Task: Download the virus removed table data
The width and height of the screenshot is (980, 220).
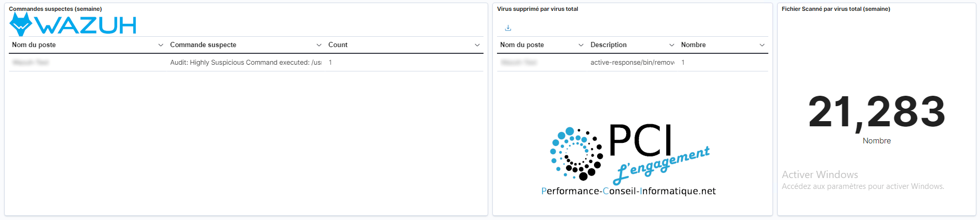Action: coord(508,28)
